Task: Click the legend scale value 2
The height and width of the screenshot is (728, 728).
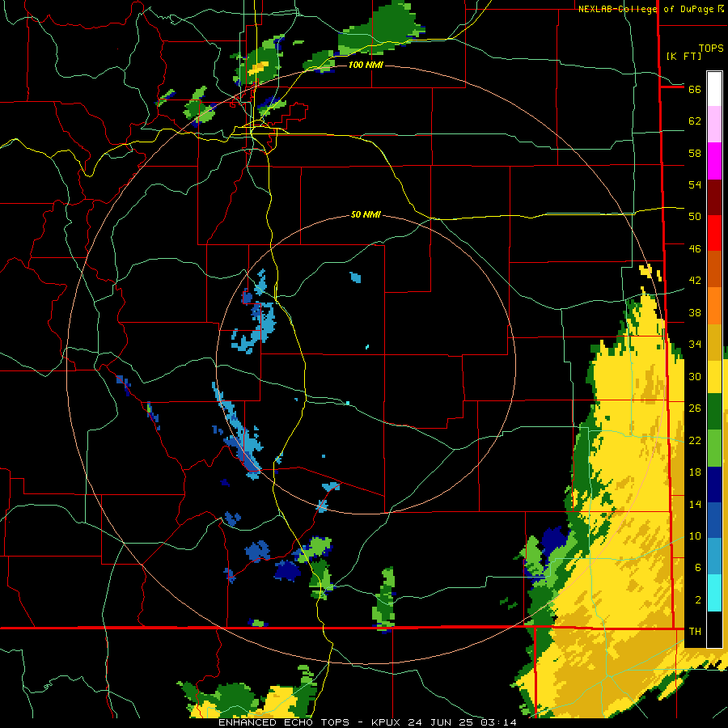Action: coord(697,600)
